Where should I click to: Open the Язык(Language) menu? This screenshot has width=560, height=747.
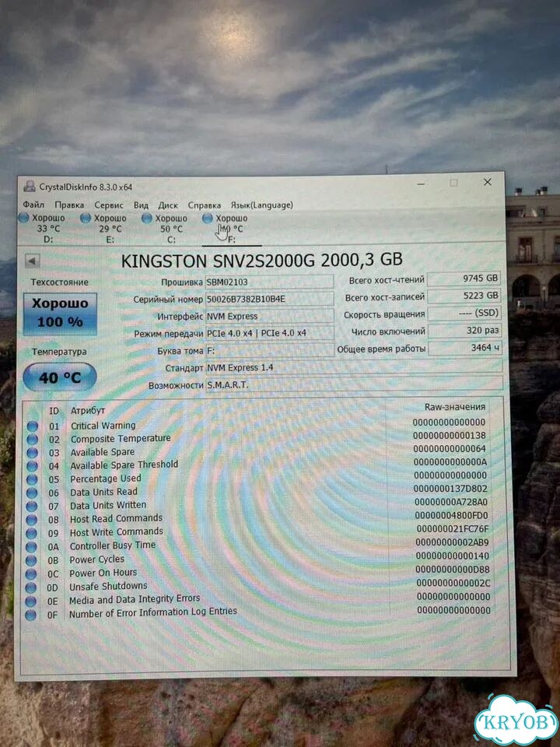pyautogui.click(x=261, y=205)
